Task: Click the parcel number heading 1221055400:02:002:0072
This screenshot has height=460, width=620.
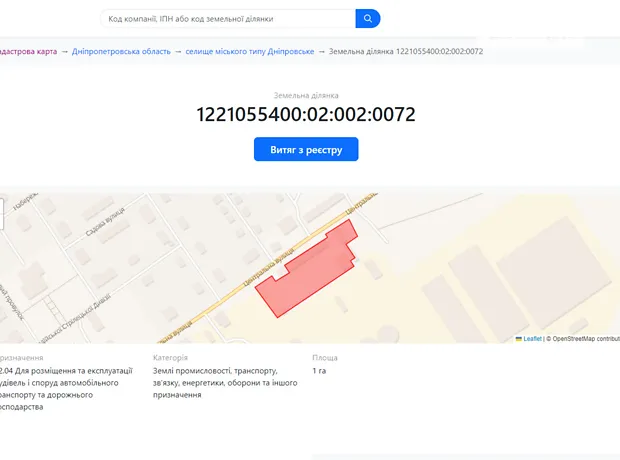Action: (306, 115)
